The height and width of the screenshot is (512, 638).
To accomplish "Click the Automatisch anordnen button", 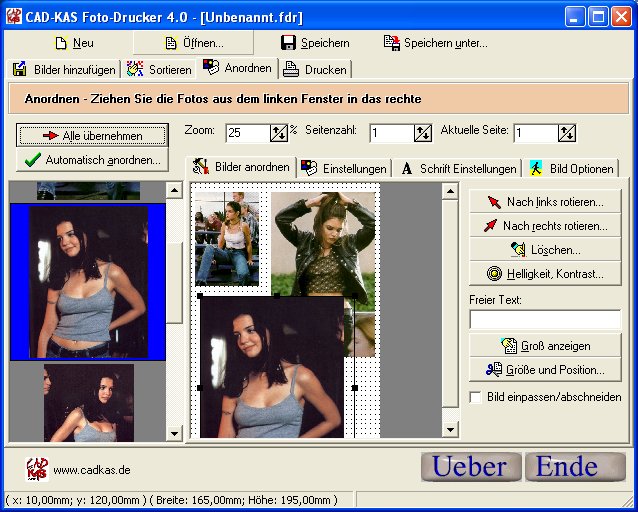I will click(x=93, y=159).
